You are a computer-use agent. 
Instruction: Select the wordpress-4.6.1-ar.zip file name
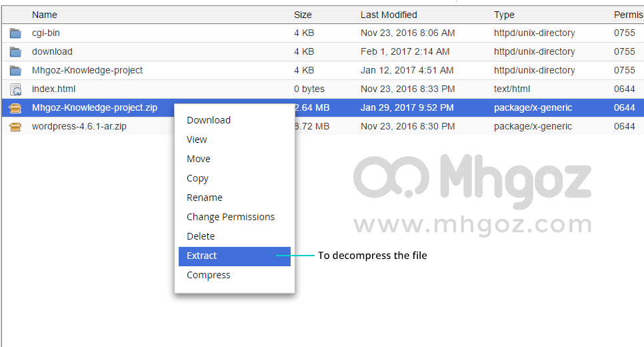(x=79, y=126)
